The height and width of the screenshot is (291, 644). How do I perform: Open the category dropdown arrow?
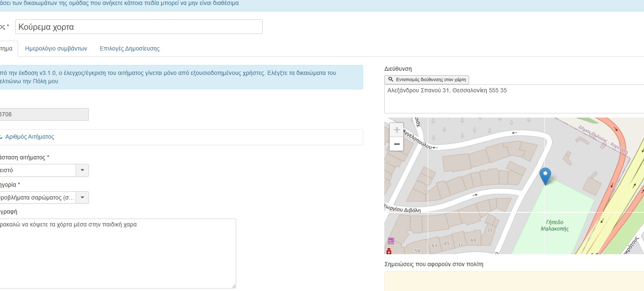pos(82,197)
